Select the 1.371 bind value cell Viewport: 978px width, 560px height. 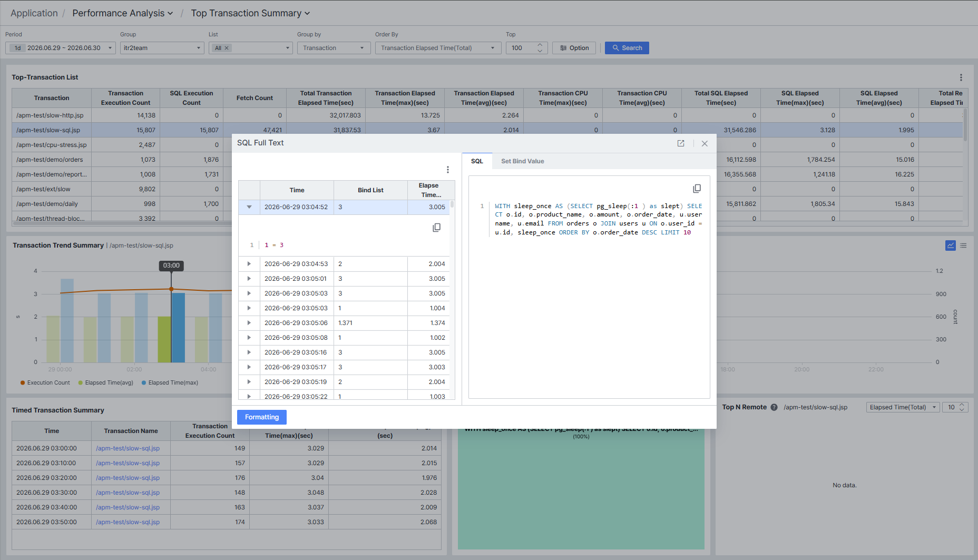pos(370,323)
